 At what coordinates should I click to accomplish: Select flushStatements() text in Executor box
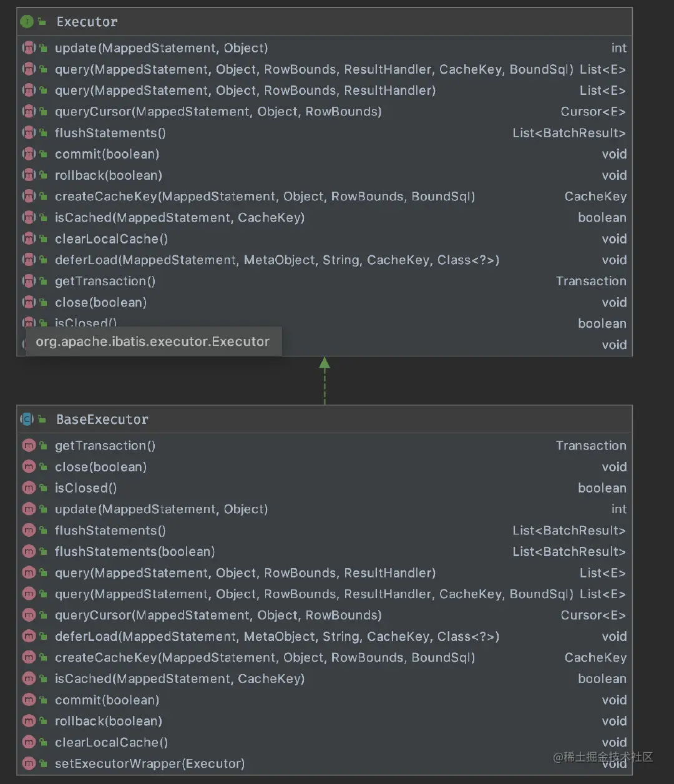click(110, 133)
